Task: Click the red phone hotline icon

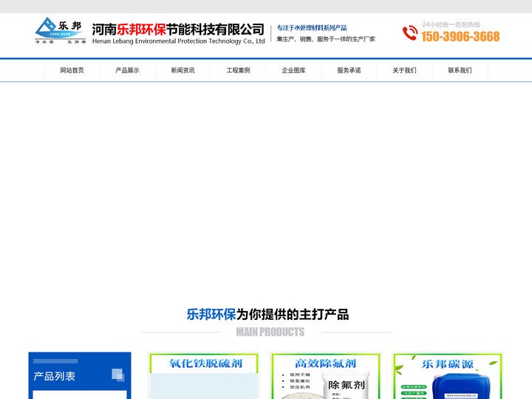Action: (410, 33)
